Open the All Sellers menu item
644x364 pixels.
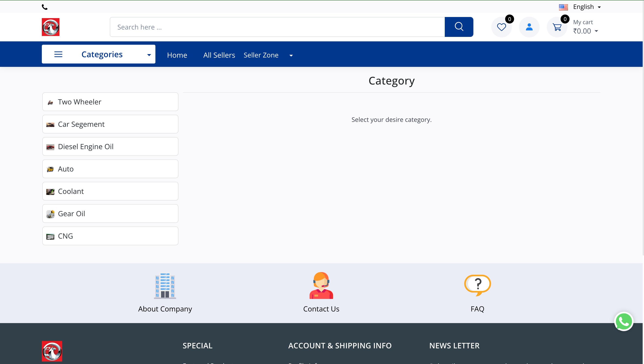coord(219,55)
